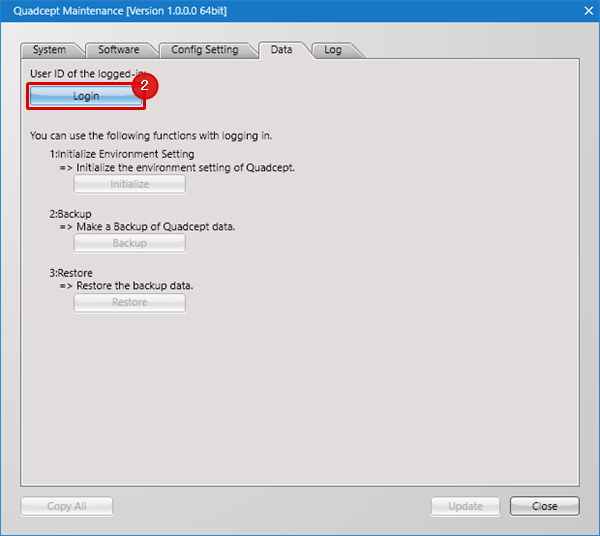Click the Restore button
Viewport: 600px width, 536px height.
(129, 302)
